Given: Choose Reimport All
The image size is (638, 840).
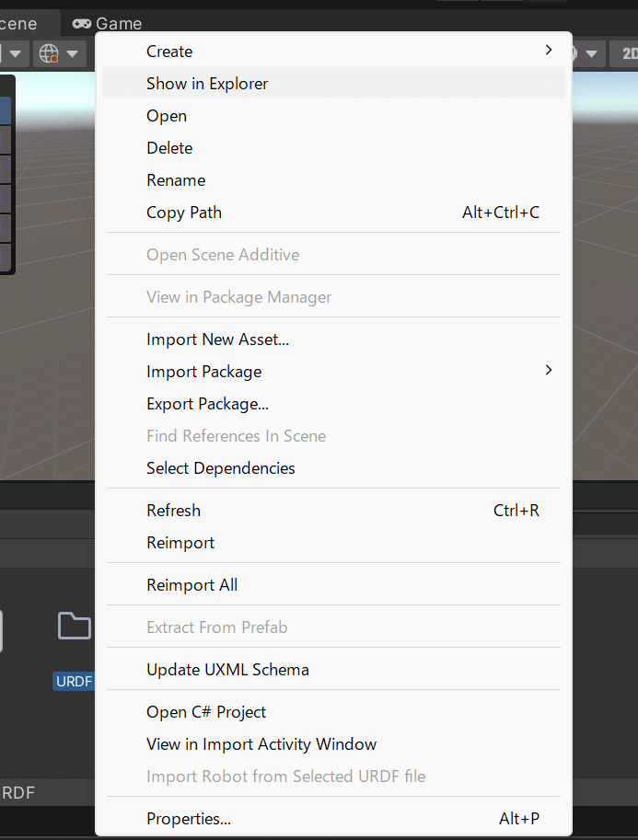Looking at the screenshot, I should [333, 584].
